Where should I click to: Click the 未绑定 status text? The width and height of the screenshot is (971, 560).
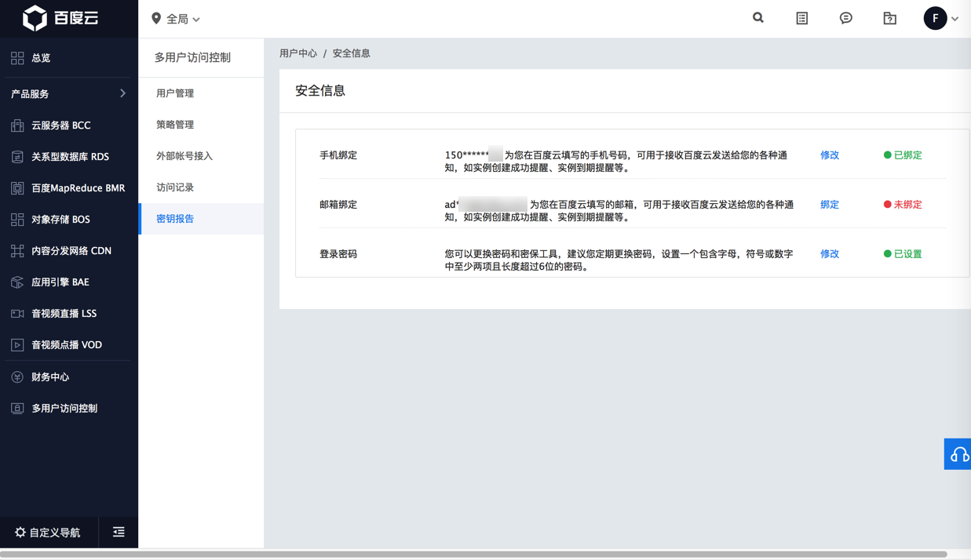[x=908, y=205]
